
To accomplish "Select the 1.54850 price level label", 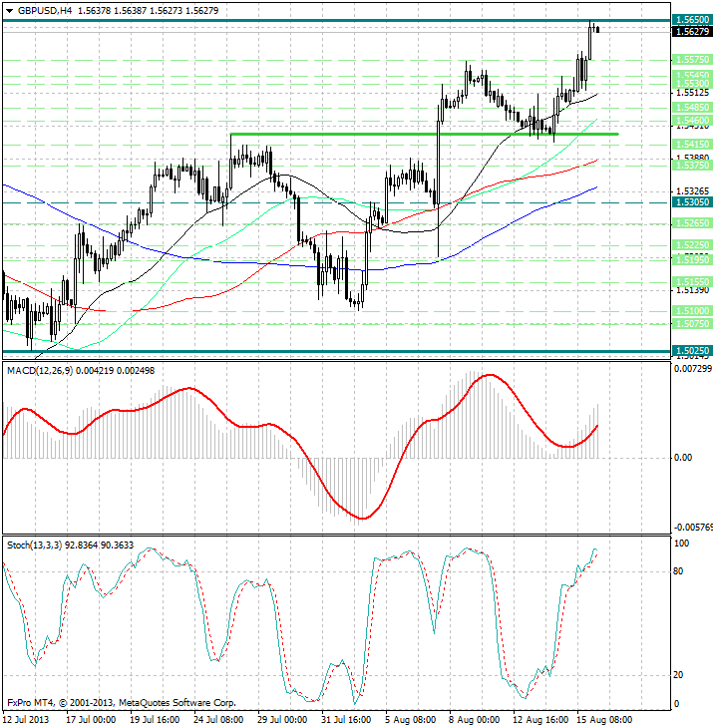I will (x=691, y=108).
